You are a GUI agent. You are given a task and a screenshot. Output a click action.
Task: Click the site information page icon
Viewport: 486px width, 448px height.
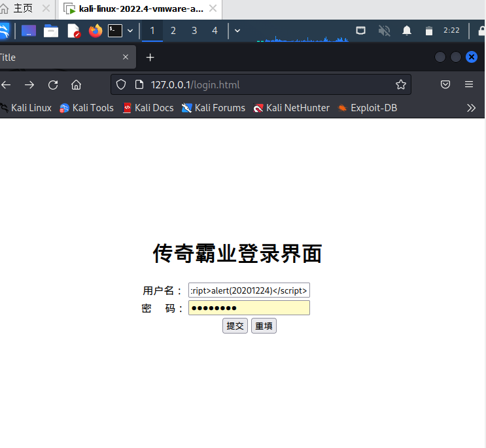point(139,84)
